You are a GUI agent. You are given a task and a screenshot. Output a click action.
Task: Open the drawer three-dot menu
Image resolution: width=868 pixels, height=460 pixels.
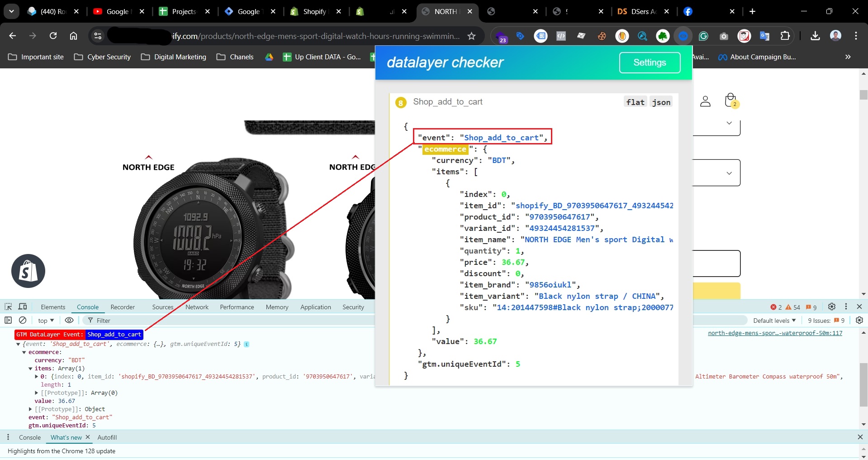tap(8, 437)
